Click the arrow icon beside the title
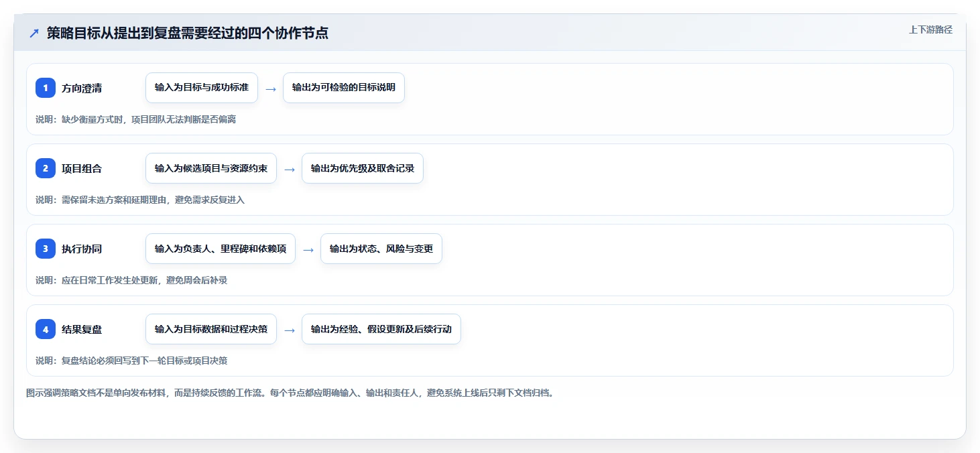Viewport: 980px width, 453px height. click(34, 34)
